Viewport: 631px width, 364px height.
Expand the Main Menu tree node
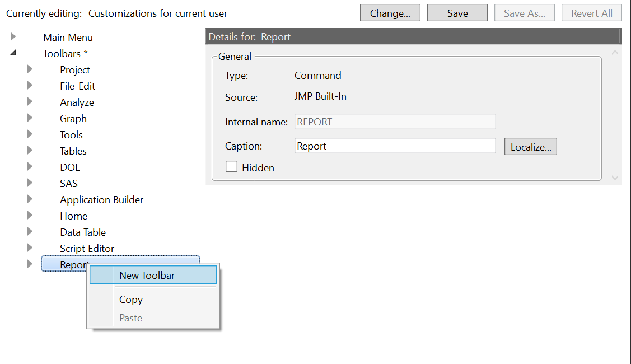pyautogui.click(x=13, y=37)
